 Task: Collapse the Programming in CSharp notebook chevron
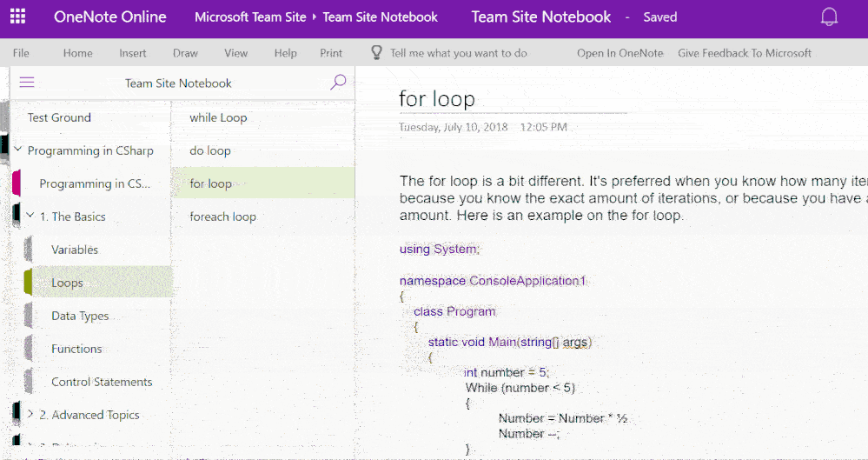tap(18, 149)
